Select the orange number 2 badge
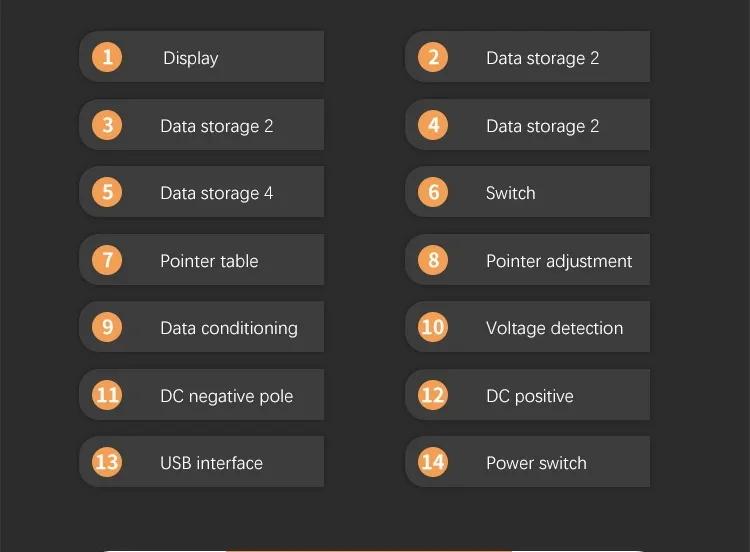Screen dimensions: 750x552 click(x=433, y=57)
